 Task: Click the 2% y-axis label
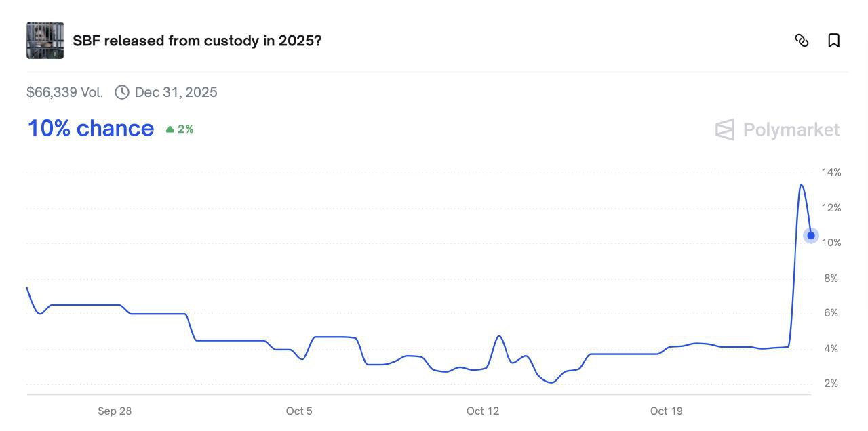pyautogui.click(x=831, y=384)
